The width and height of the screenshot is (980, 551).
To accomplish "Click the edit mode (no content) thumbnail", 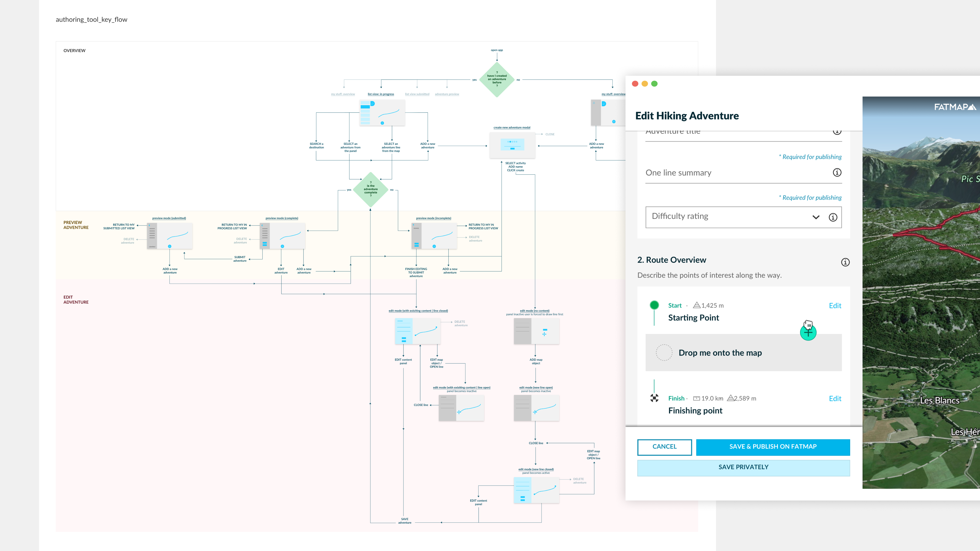I will click(536, 331).
